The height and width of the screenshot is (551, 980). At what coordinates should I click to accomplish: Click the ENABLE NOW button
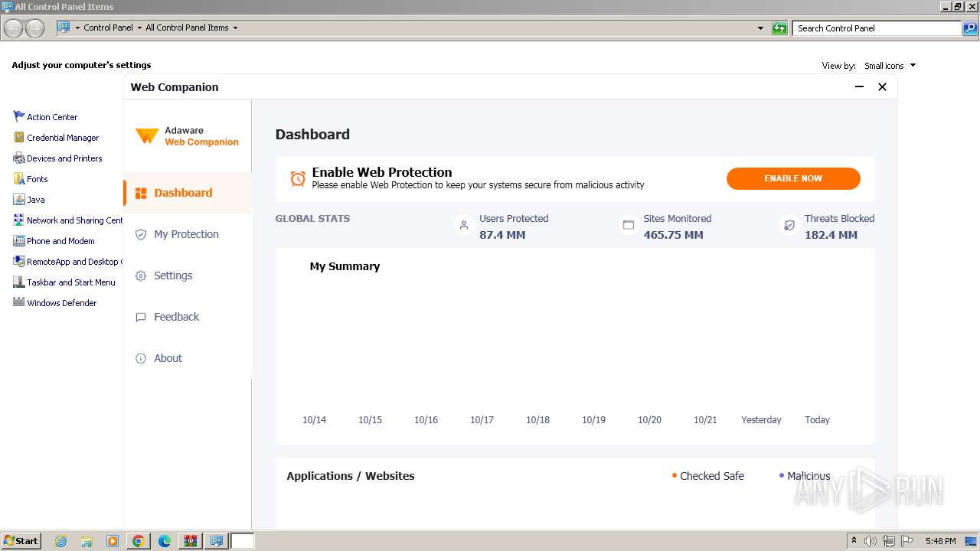point(793,178)
